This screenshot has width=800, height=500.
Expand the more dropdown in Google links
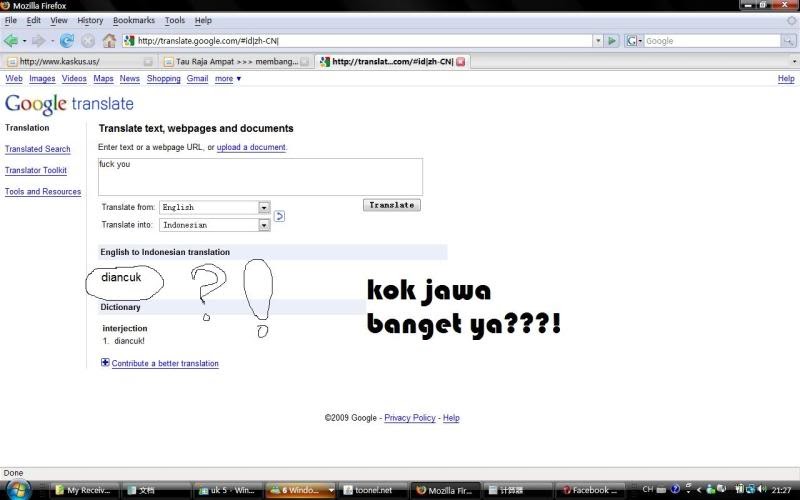pyautogui.click(x=228, y=79)
